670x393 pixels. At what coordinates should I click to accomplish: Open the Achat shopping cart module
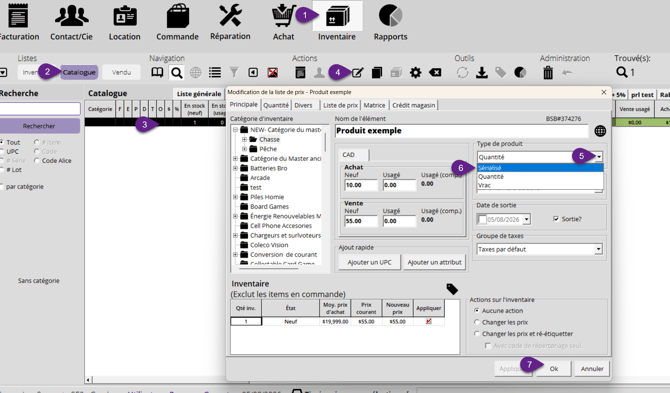point(284,22)
